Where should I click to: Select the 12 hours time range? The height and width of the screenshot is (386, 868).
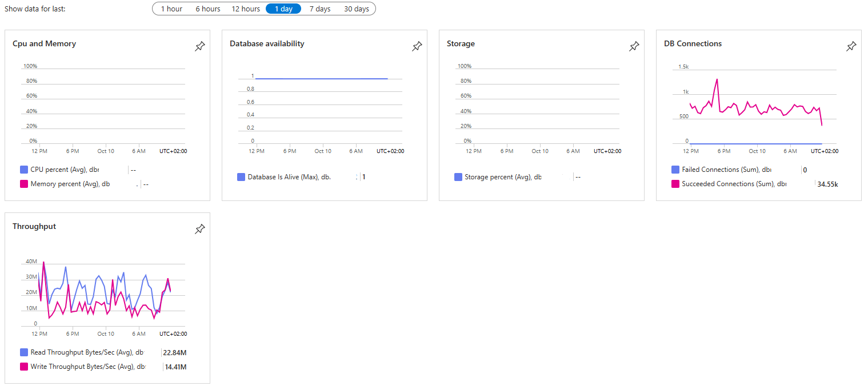coord(246,9)
